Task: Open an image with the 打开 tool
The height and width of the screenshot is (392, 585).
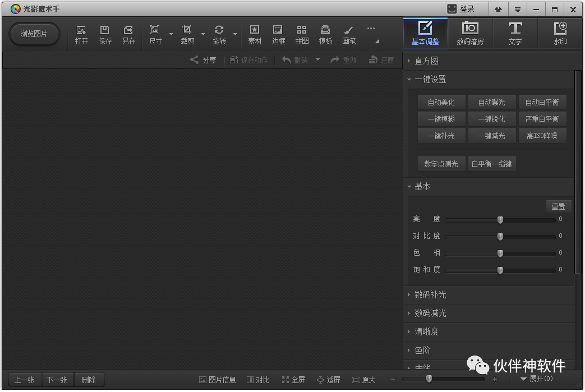Action: click(x=81, y=35)
